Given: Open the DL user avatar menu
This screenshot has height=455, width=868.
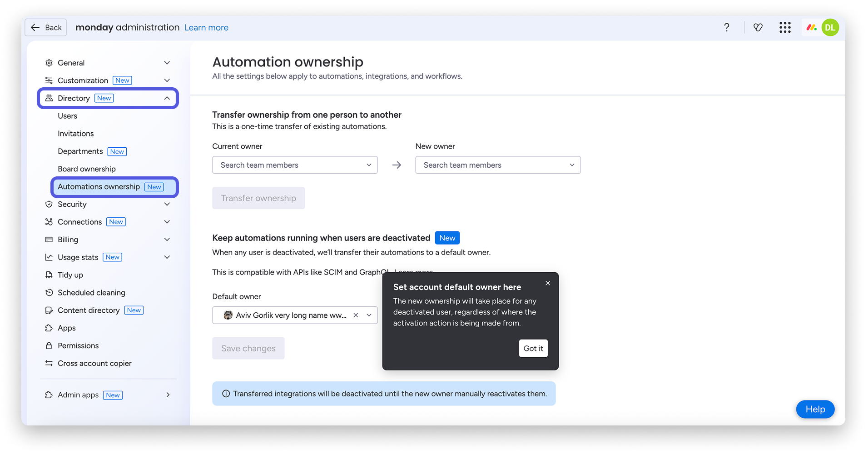Looking at the screenshot, I should coord(830,28).
